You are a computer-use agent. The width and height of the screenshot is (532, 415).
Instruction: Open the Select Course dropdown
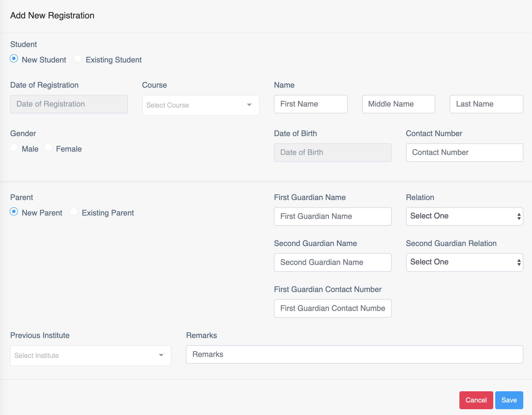[x=200, y=105]
